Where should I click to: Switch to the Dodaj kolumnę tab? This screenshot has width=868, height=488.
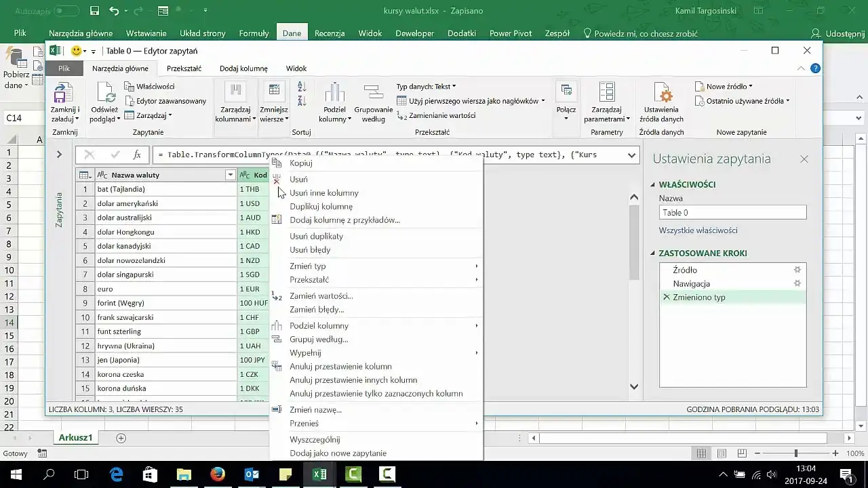click(x=243, y=68)
